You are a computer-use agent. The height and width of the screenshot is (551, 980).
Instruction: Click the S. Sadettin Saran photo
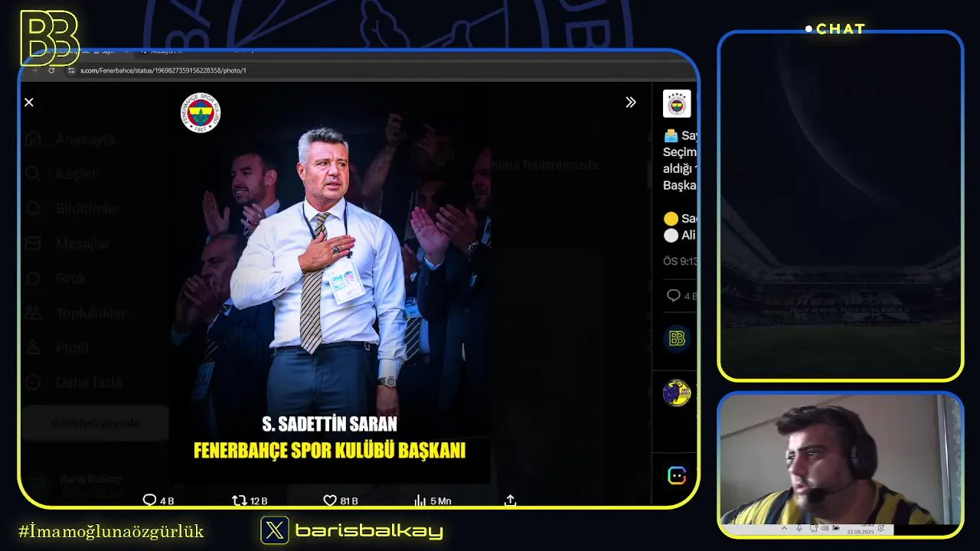[330, 283]
